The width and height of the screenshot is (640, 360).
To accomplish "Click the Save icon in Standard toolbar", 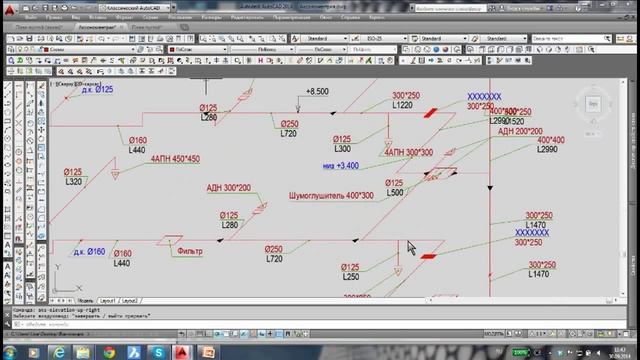I will tap(29, 38).
